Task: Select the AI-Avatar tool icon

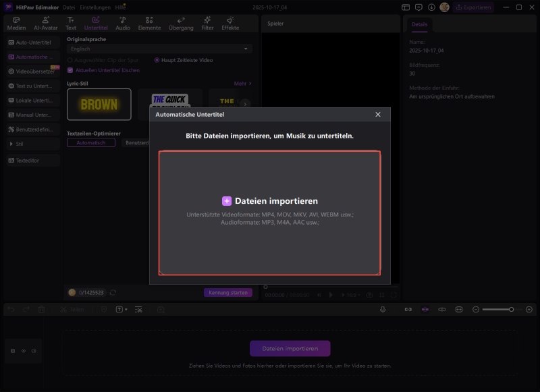Action: [45, 24]
